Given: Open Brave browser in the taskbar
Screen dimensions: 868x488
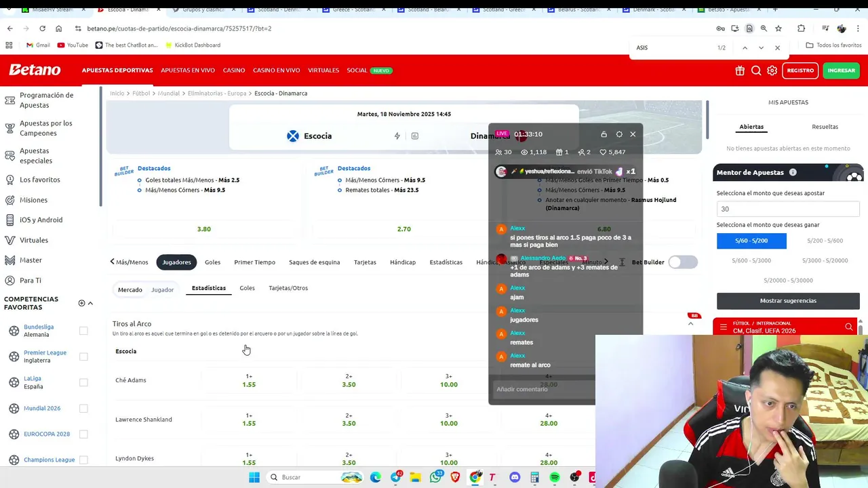Looking at the screenshot, I should [455, 477].
